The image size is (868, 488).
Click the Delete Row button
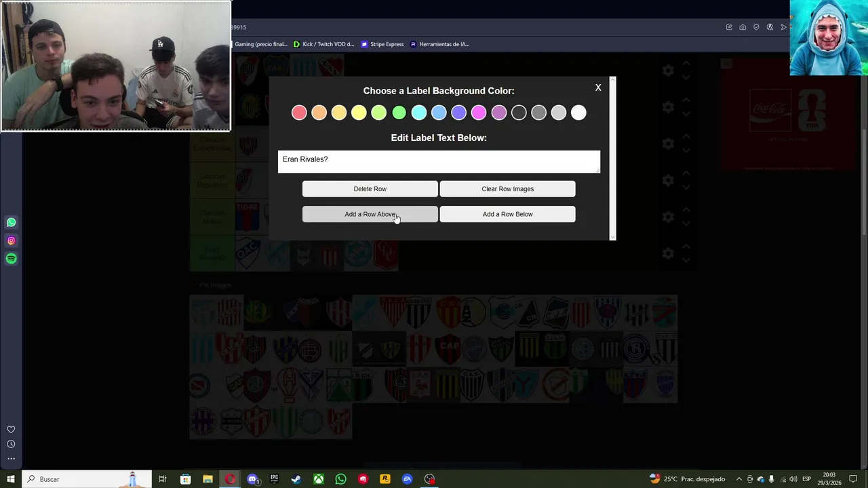pos(370,189)
